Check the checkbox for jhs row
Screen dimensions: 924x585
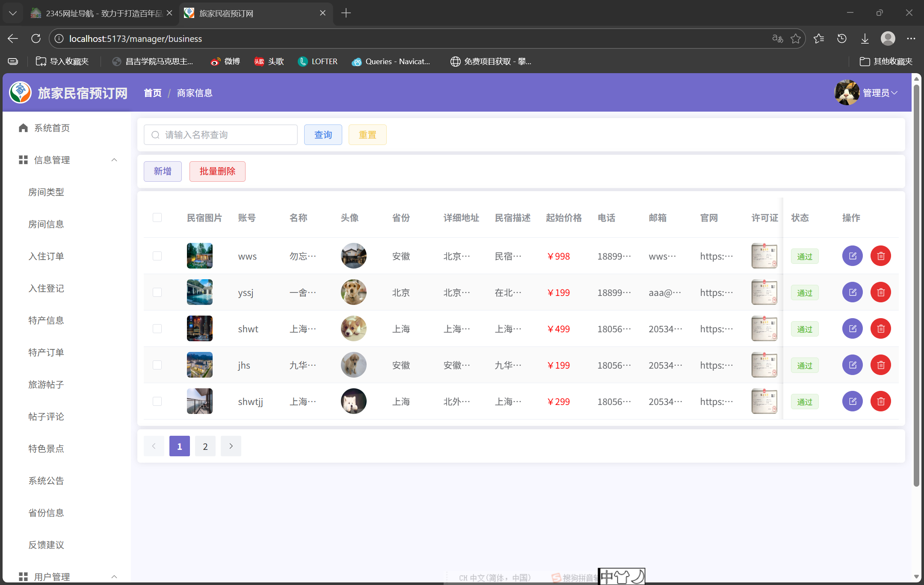pos(157,365)
